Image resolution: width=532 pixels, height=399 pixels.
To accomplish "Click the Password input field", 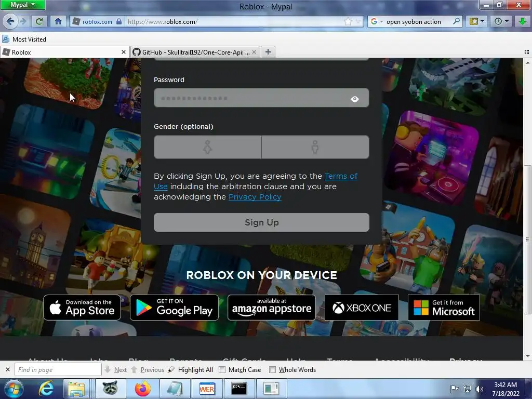I will [x=261, y=98].
